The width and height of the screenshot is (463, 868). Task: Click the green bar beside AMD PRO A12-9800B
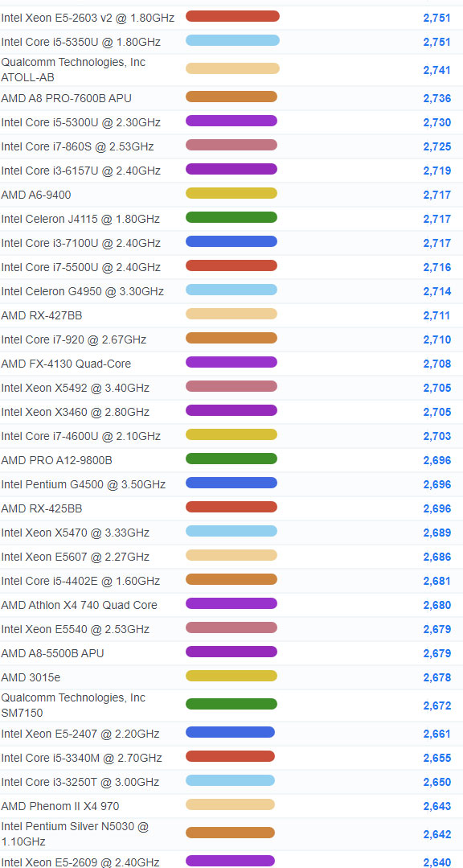coord(231,459)
